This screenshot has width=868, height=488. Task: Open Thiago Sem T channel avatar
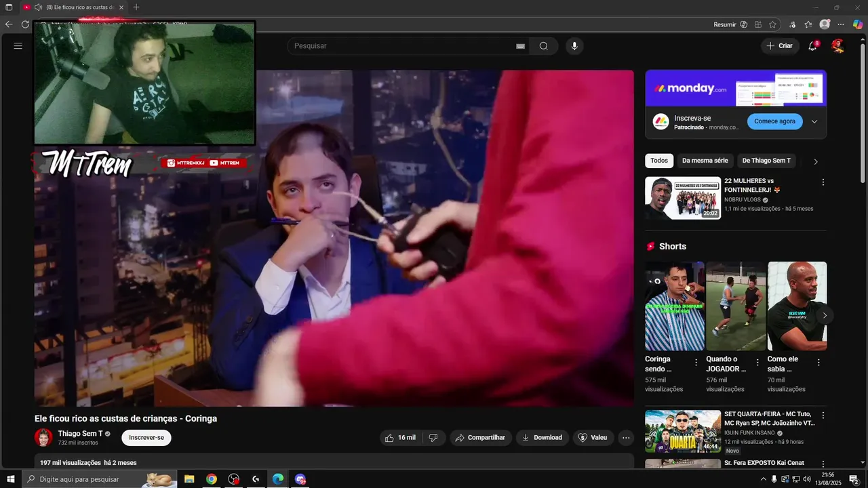coord(43,438)
